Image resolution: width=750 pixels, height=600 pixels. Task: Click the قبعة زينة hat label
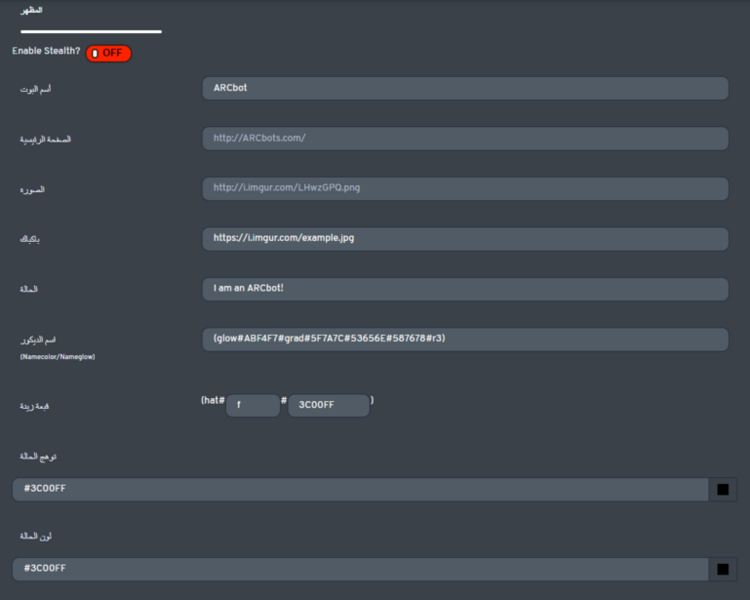coord(34,406)
